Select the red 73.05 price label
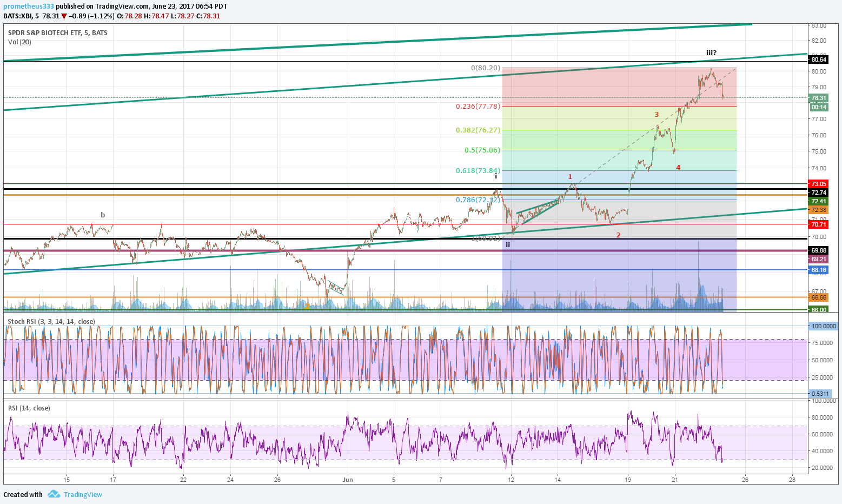The height and width of the screenshot is (504, 842). point(819,184)
